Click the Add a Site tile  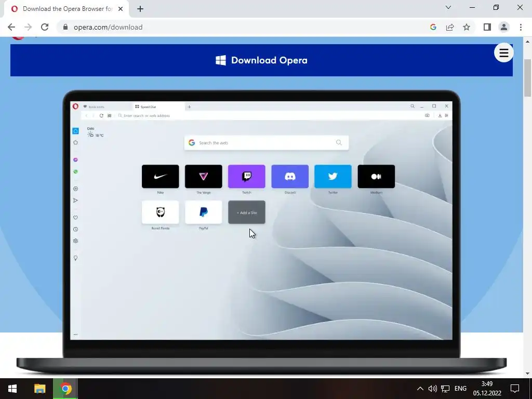247,212
